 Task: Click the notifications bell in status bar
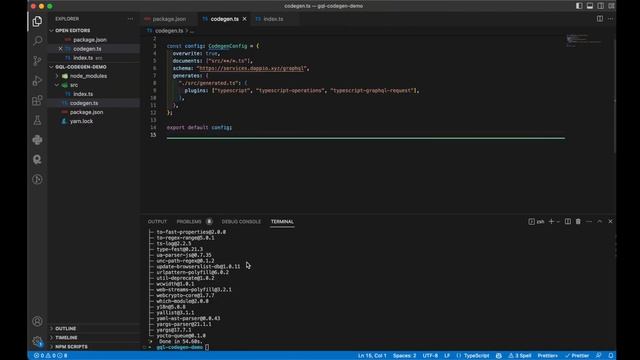pyautogui.click(x=611, y=356)
